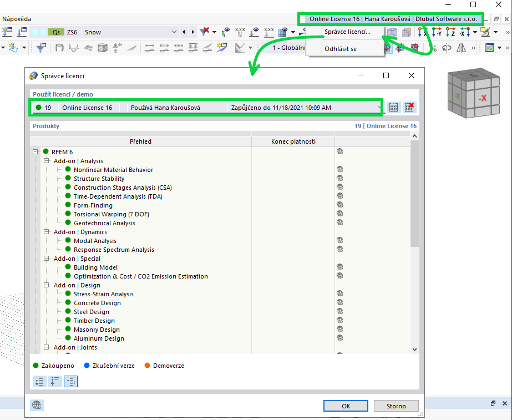Toggle the table grid with eye icon

(282, 32)
